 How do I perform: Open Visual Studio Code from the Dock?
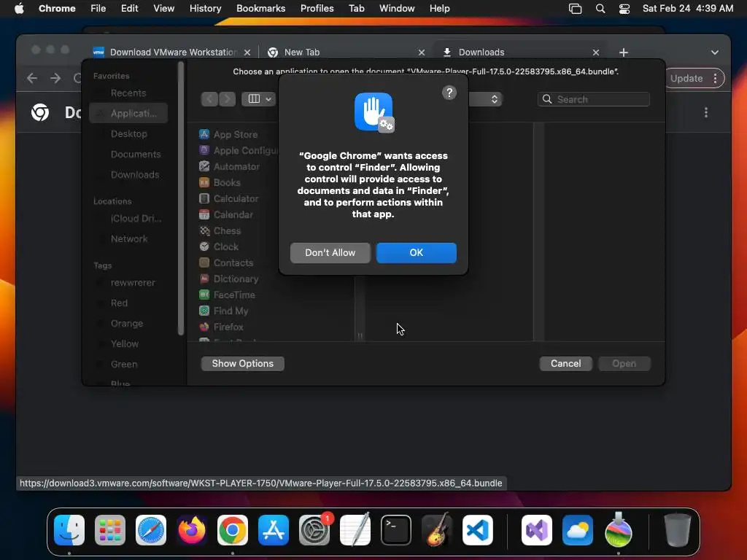477,530
